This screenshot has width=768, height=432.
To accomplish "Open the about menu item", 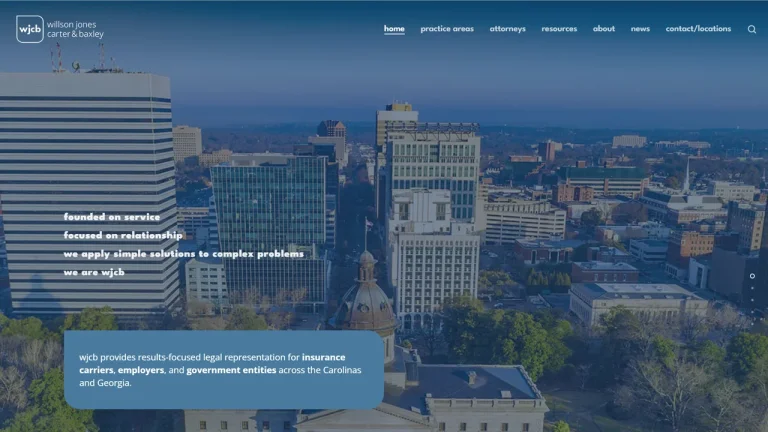I will (604, 28).
